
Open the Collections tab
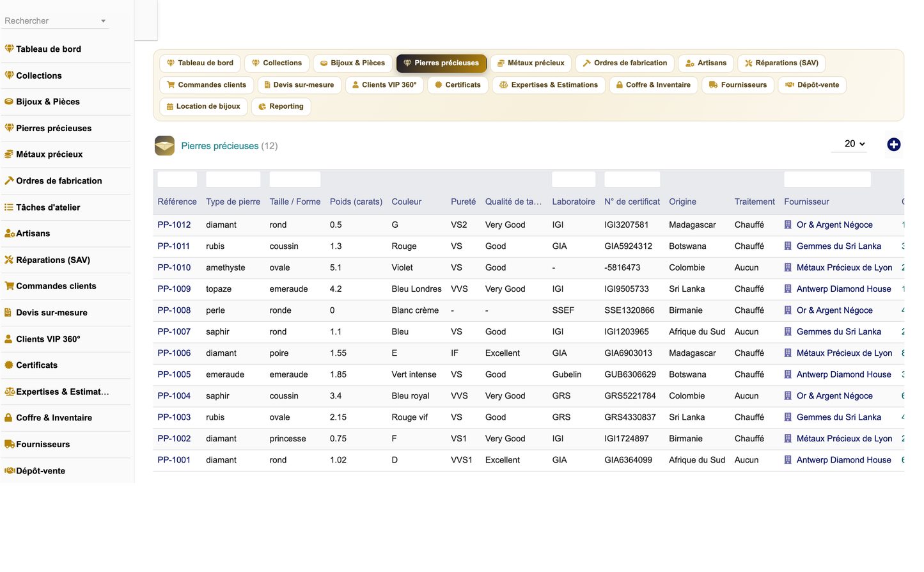tap(277, 63)
